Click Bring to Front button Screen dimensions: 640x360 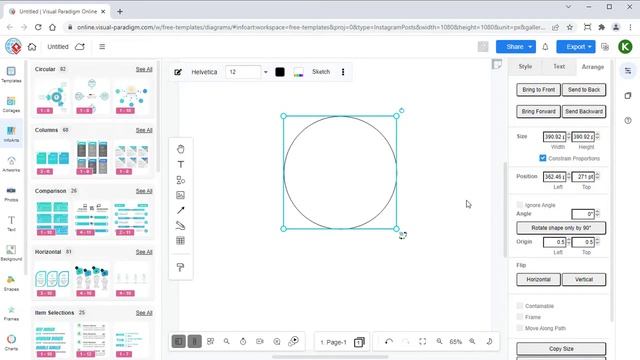[x=538, y=89]
